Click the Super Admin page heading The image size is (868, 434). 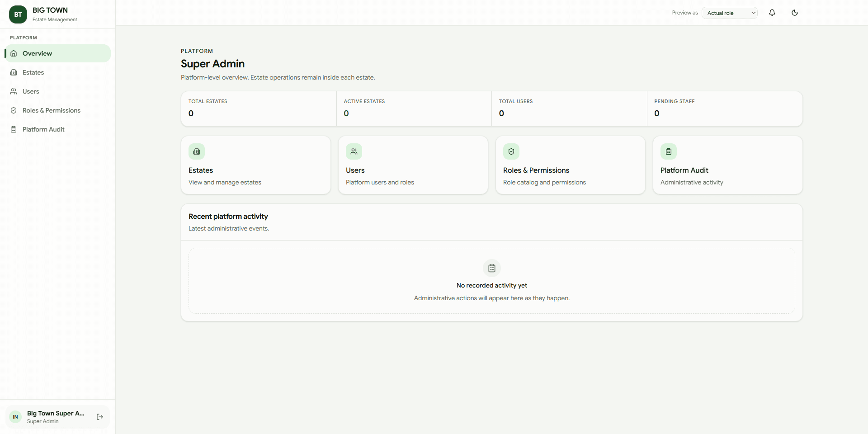click(x=212, y=64)
